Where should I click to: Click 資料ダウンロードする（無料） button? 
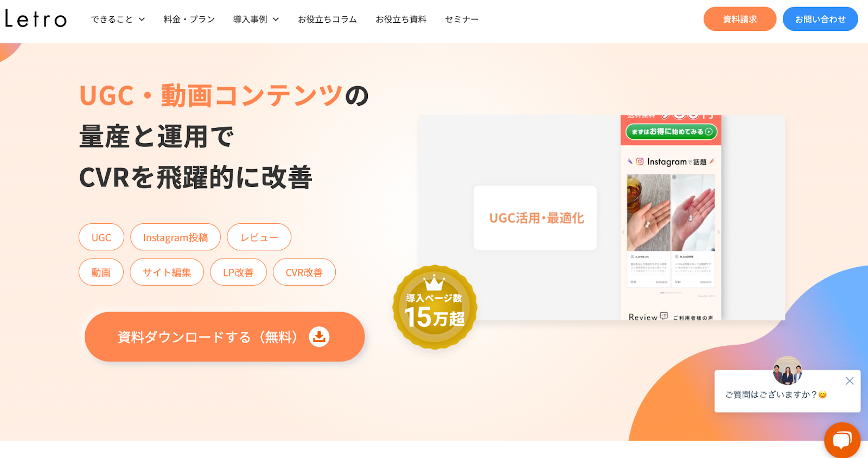[x=225, y=337]
